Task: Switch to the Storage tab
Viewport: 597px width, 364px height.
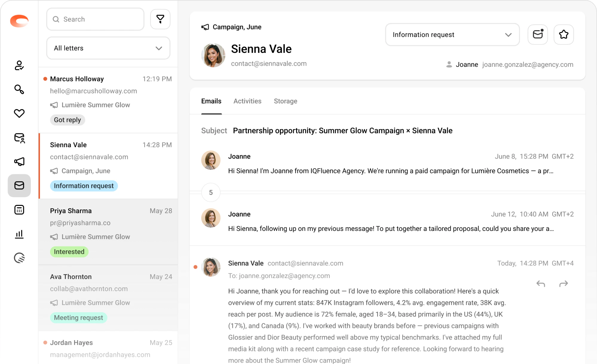Action: coord(286,101)
